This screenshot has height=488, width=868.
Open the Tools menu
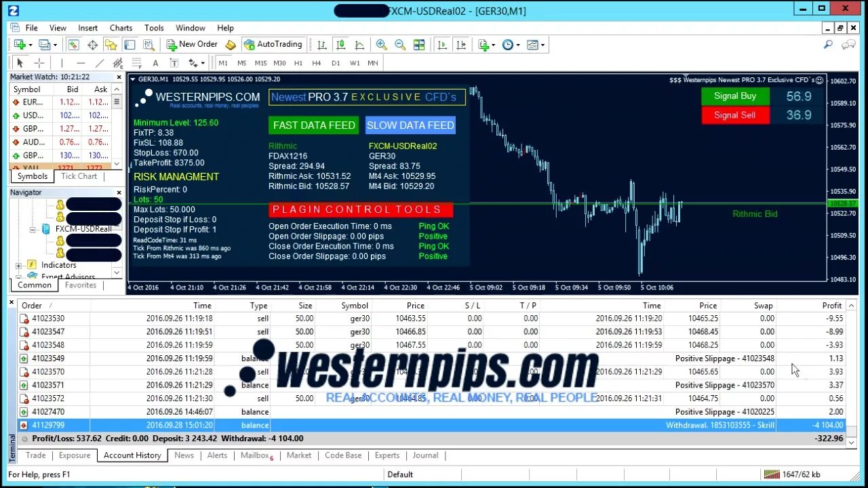tap(154, 28)
